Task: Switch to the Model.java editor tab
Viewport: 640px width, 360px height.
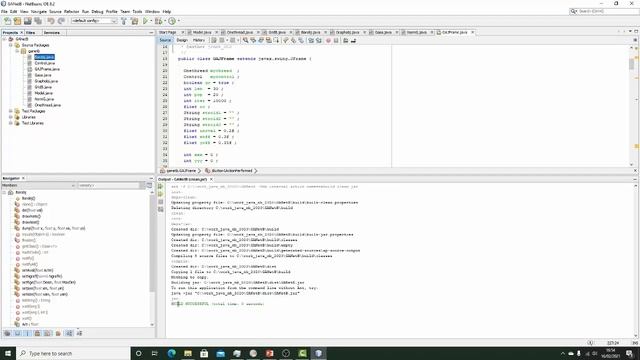Action: pyautogui.click(x=202, y=32)
